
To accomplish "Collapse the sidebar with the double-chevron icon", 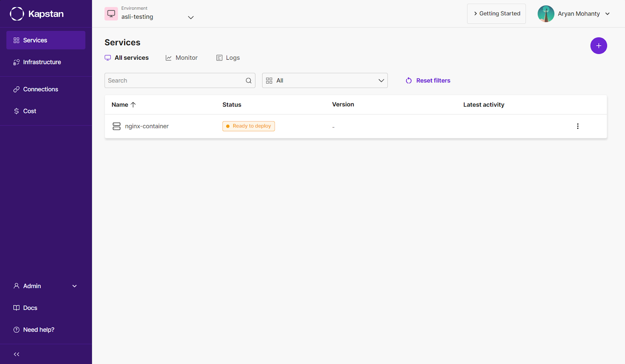I will (16, 354).
